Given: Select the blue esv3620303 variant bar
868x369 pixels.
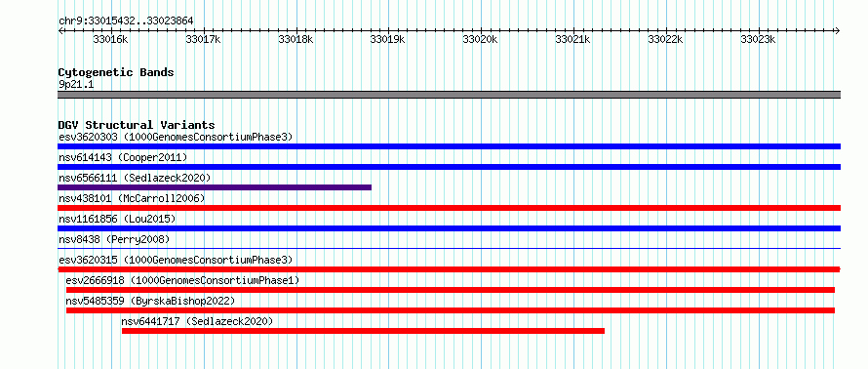Looking at the screenshot, I should 449,146.
